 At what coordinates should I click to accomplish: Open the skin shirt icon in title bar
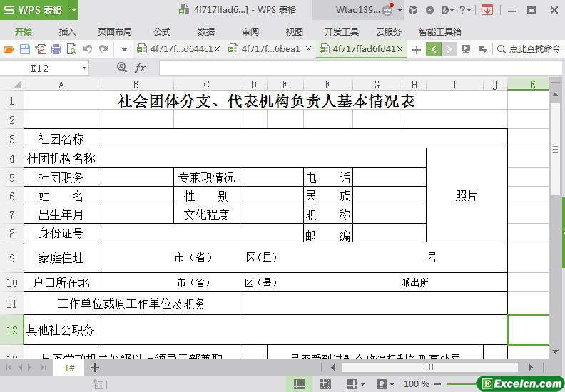click(413, 10)
